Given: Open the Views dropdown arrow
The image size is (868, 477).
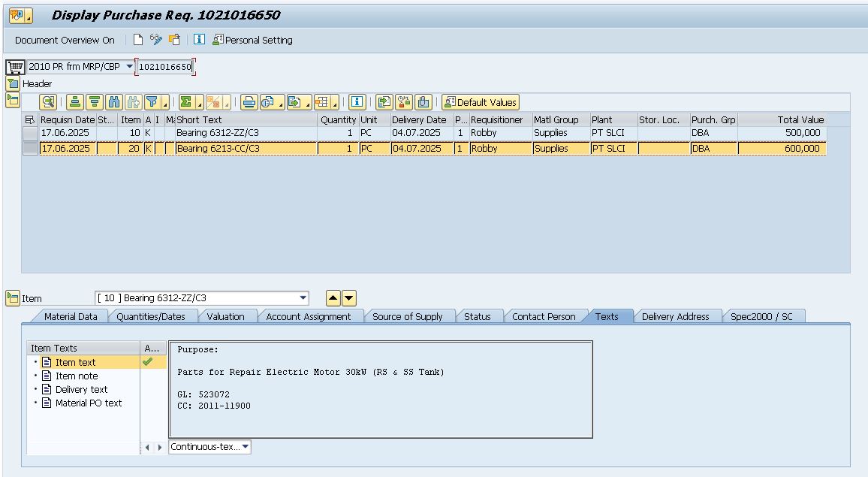Looking at the screenshot, I should tap(281, 102).
